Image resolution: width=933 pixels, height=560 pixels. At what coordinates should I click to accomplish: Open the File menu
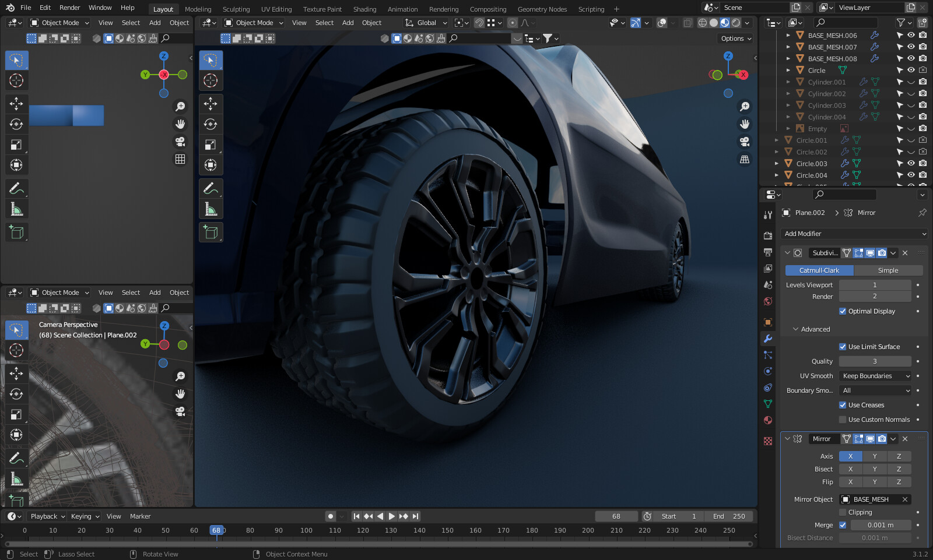[26, 8]
